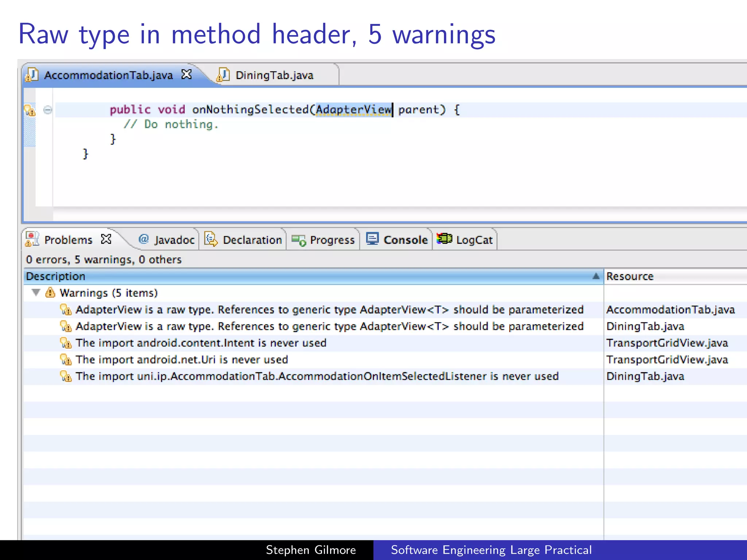Click DiningTab.java resource for listener import warning
Viewport: 747px width, 560px height.
(x=645, y=376)
